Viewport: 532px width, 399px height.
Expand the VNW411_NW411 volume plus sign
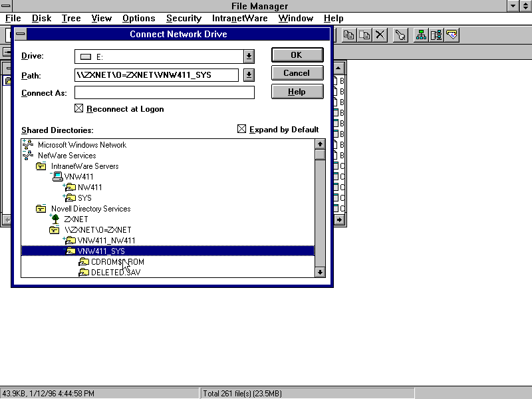pyautogui.click(x=64, y=239)
